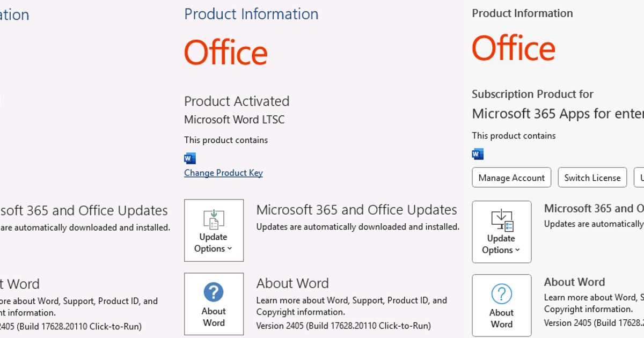Viewport: 644px width, 338px height.
Task: Click middle panel 'Product Information' title
Action: point(251,14)
